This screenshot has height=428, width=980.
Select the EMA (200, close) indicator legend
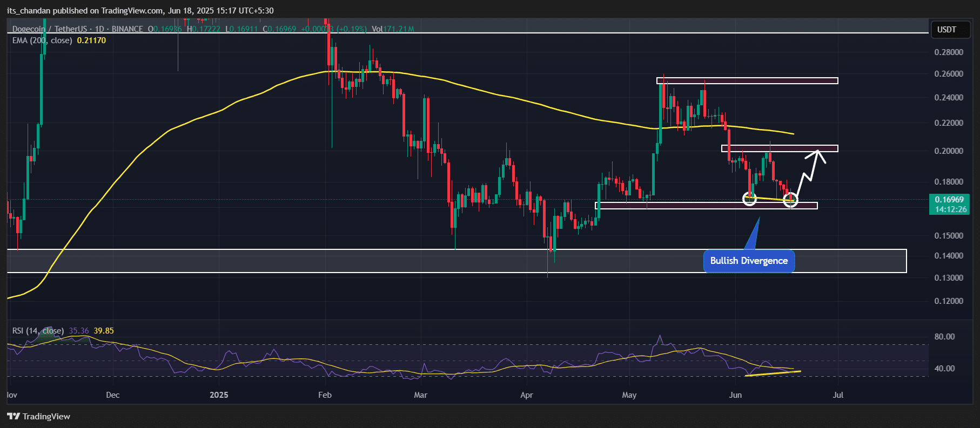click(x=42, y=40)
